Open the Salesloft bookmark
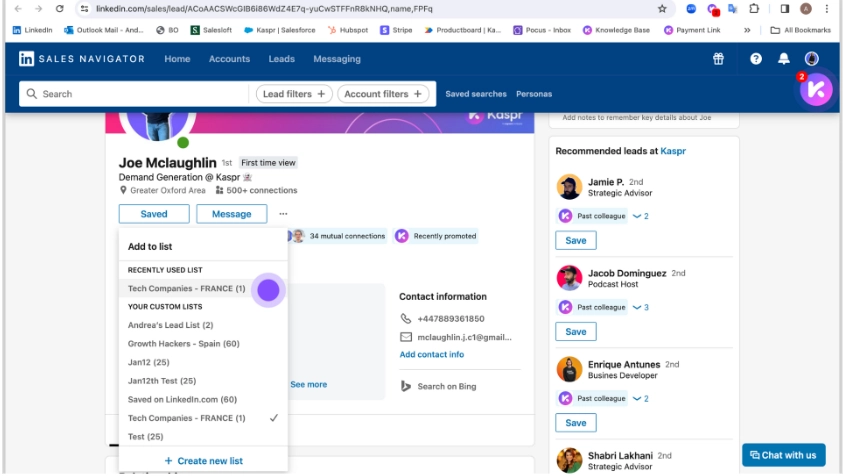 click(x=211, y=30)
